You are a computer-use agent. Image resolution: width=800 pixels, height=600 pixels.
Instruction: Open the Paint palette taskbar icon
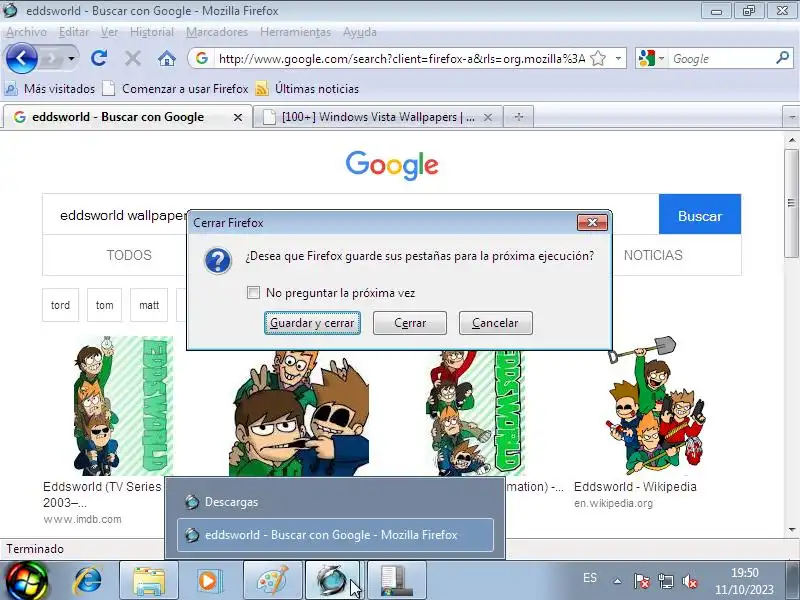click(273, 580)
